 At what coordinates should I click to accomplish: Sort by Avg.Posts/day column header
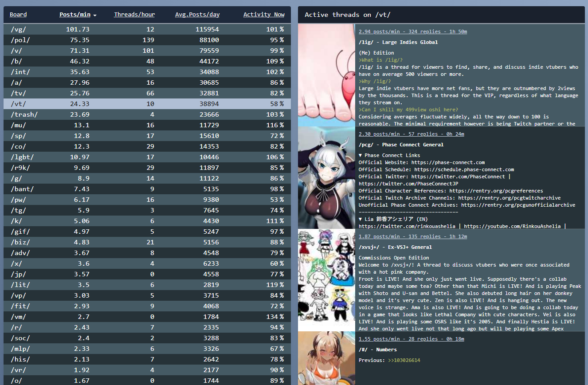pyautogui.click(x=197, y=15)
